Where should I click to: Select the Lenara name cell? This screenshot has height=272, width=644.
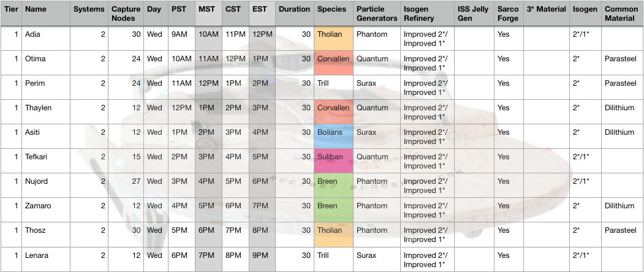pyautogui.click(x=36, y=255)
